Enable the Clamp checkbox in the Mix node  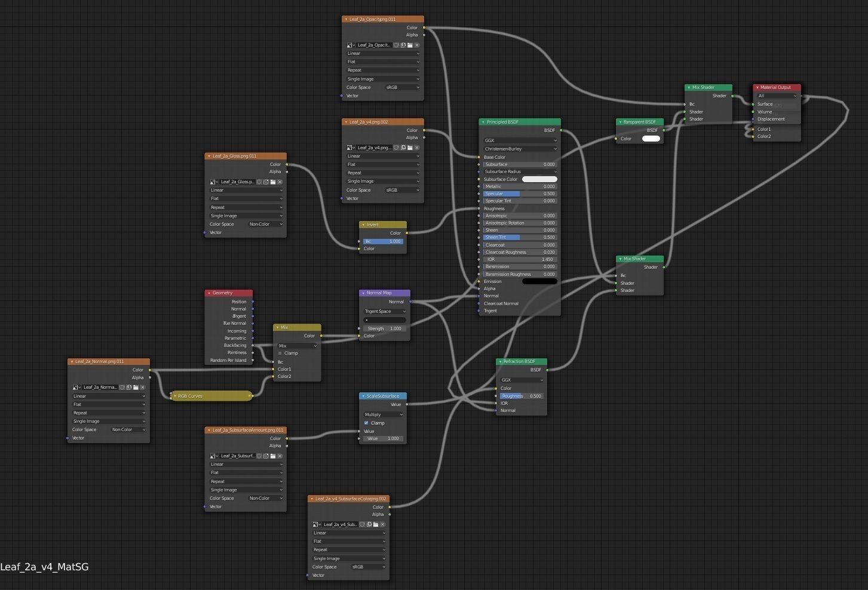tap(280, 353)
